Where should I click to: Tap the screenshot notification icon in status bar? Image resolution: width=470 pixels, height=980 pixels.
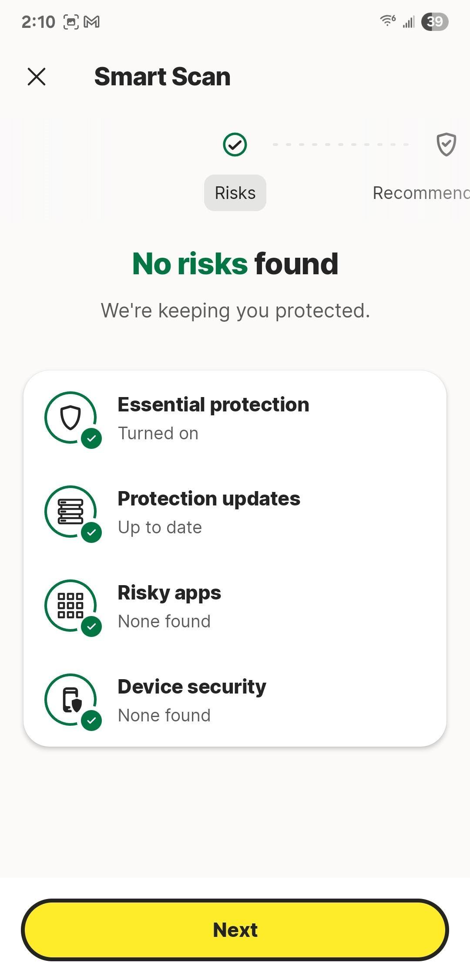tap(71, 22)
